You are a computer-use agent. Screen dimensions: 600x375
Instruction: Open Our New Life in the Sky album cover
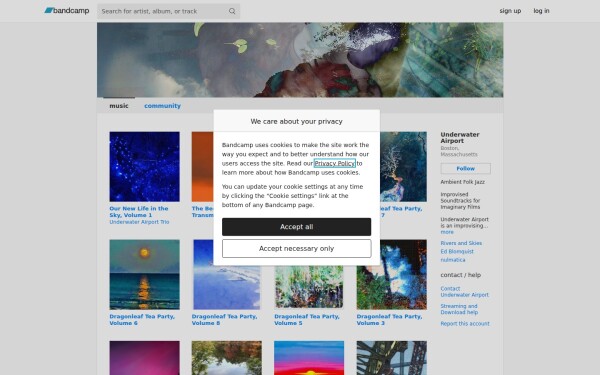[144, 166]
